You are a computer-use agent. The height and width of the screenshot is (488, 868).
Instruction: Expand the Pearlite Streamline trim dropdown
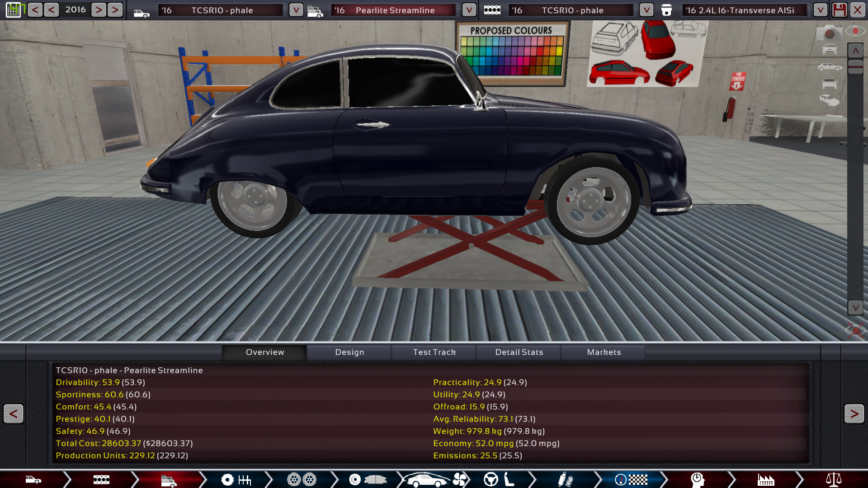point(469,10)
